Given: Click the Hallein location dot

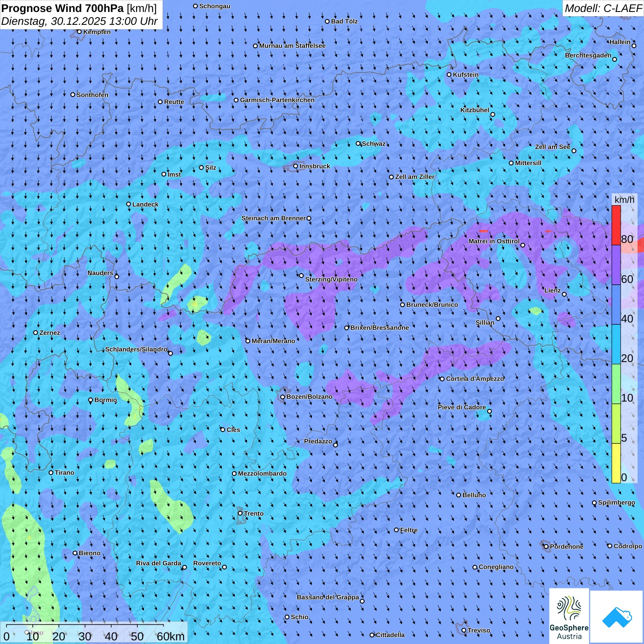Looking at the screenshot, I should 634,46.
